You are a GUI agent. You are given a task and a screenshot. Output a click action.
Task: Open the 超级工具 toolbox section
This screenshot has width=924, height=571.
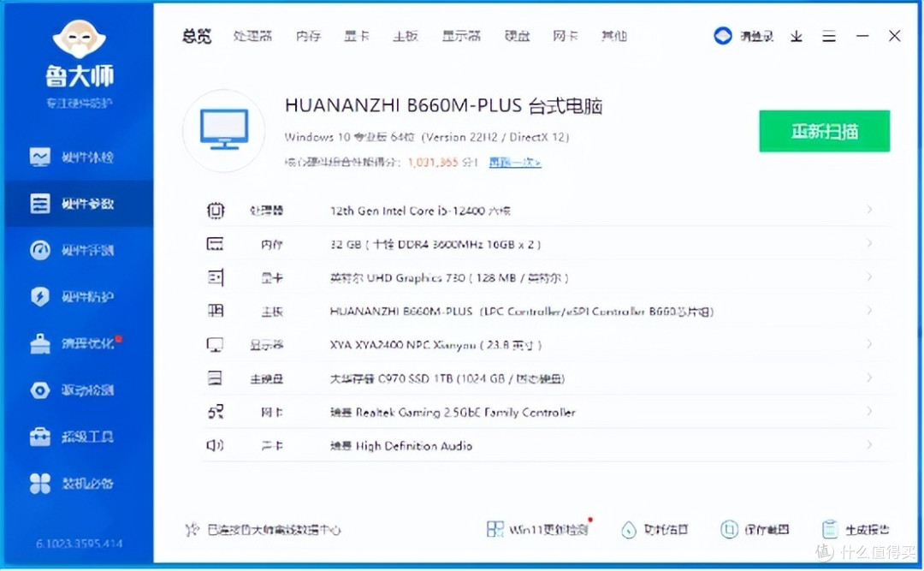pyautogui.click(x=71, y=437)
